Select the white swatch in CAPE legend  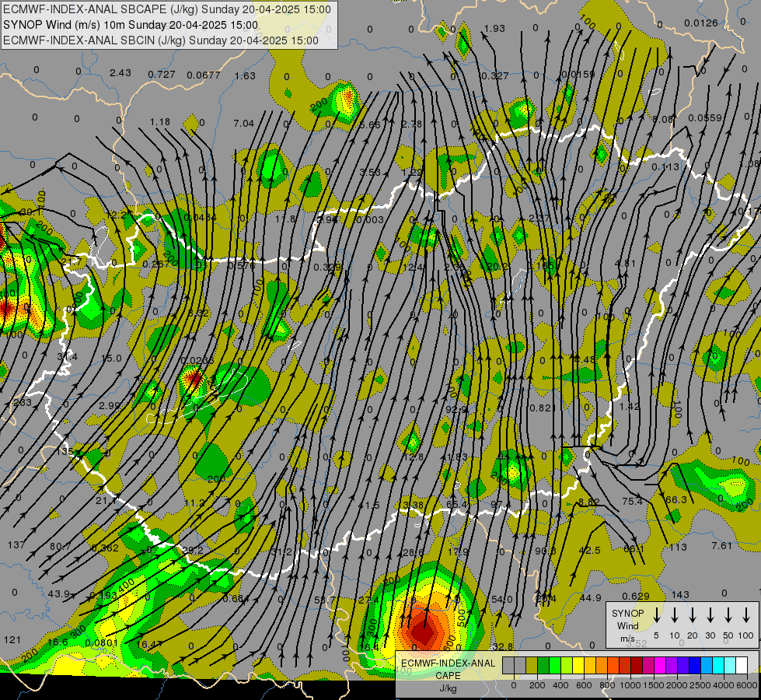click(742, 666)
